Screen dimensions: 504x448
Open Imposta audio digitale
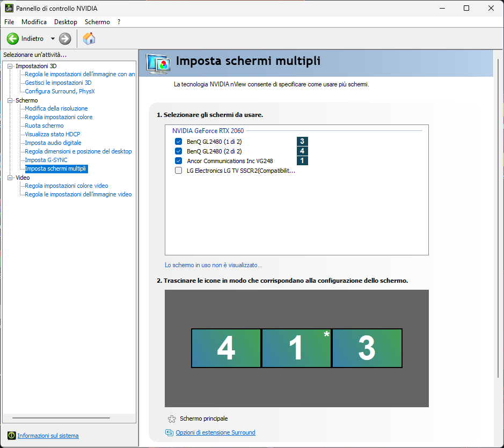point(53,143)
